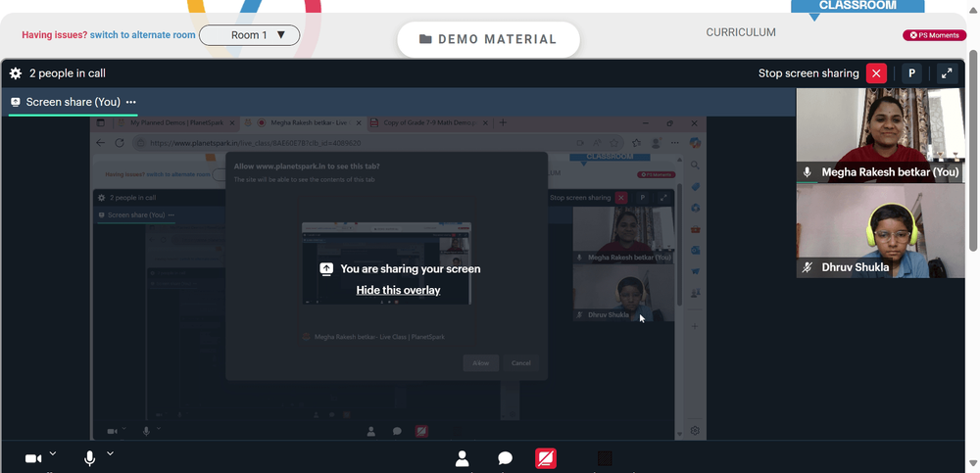Click page scrollbar on right edge
This screenshot has width=980, height=473.
coord(974,150)
